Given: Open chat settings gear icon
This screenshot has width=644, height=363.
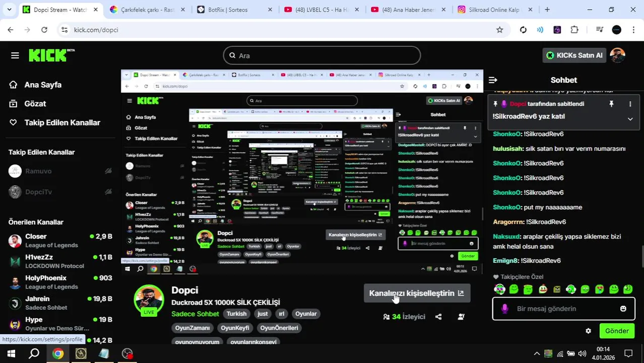Looking at the screenshot, I should [x=588, y=331].
